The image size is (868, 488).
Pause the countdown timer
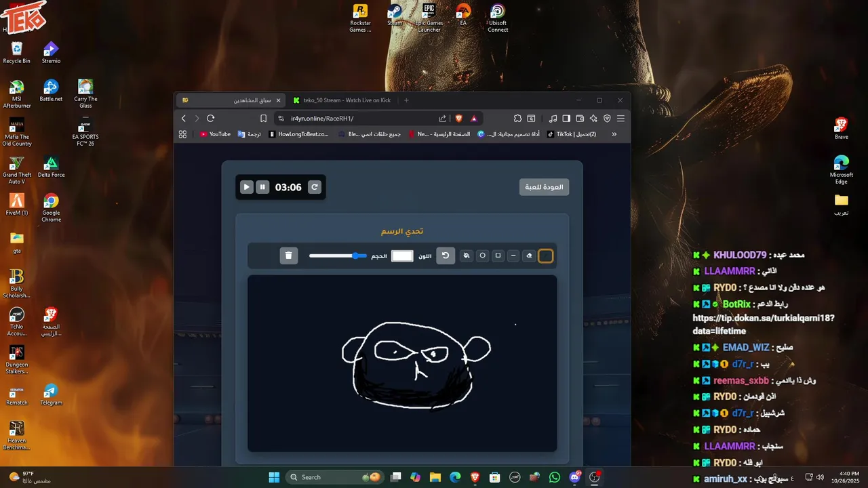tap(262, 187)
